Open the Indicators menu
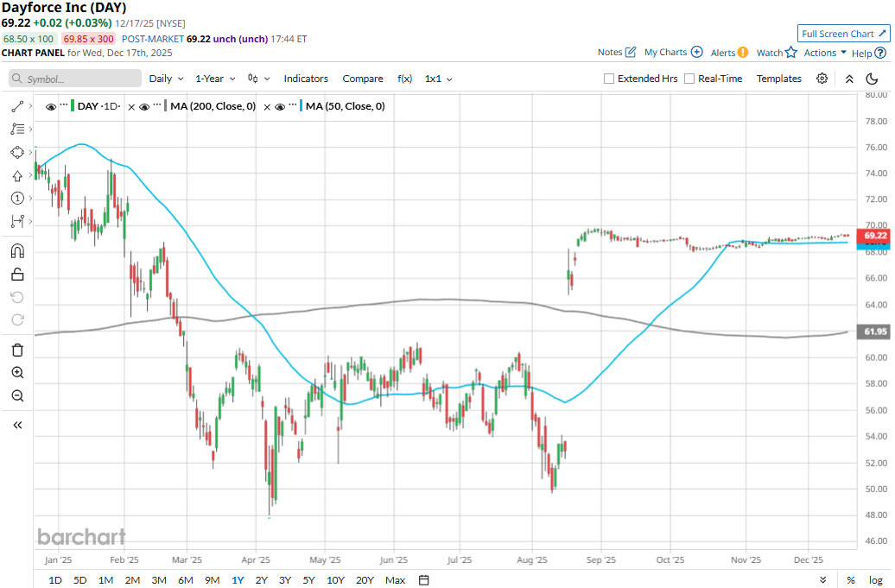This screenshot has height=588, width=895. [x=306, y=79]
